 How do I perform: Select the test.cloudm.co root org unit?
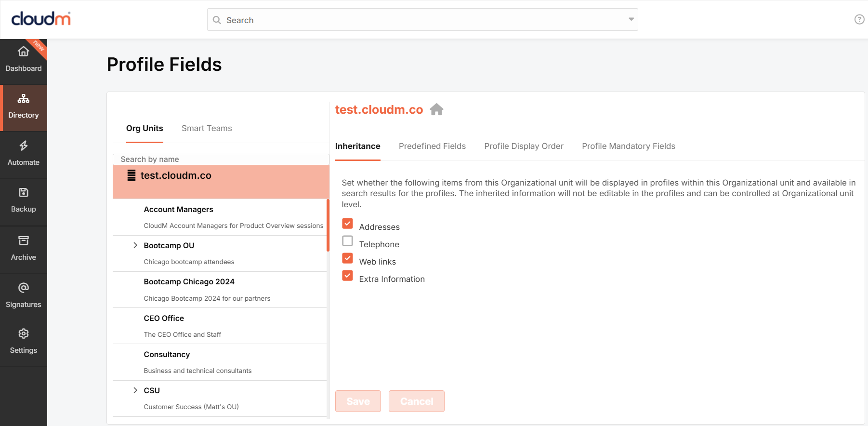[x=221, y=182]
